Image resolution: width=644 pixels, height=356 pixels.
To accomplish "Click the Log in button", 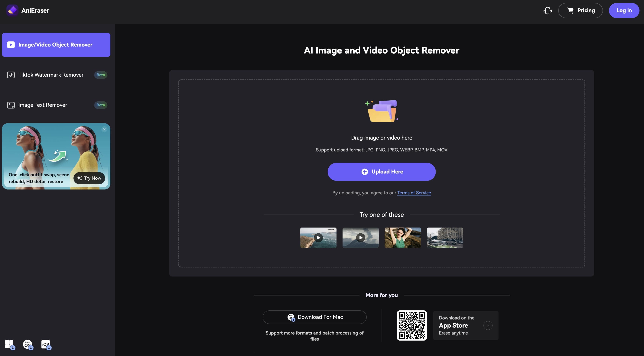I will click(x=624, y=11).
